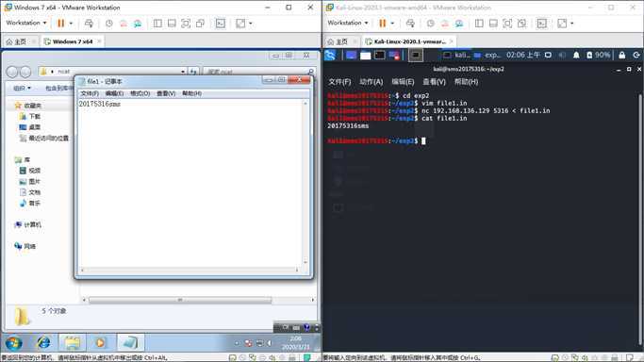Launch Internet Explorer from the Windows 7 taskbar
Viewport: 644px width, 362px height.
(43, 342)
